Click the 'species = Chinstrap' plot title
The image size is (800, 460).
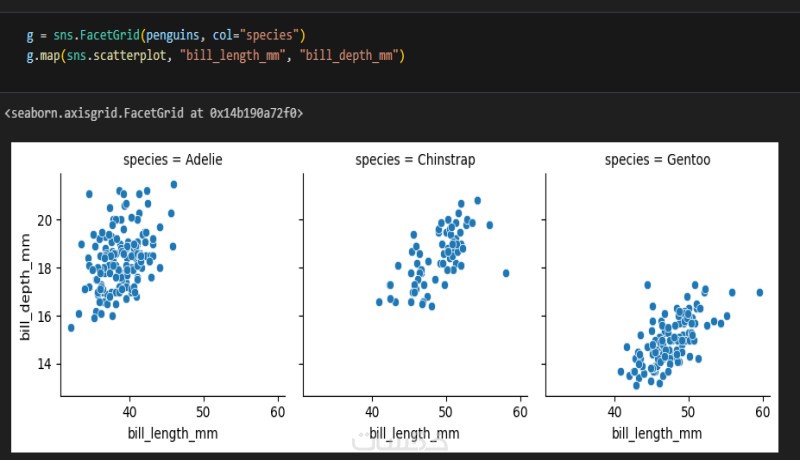tap(415, 159)
